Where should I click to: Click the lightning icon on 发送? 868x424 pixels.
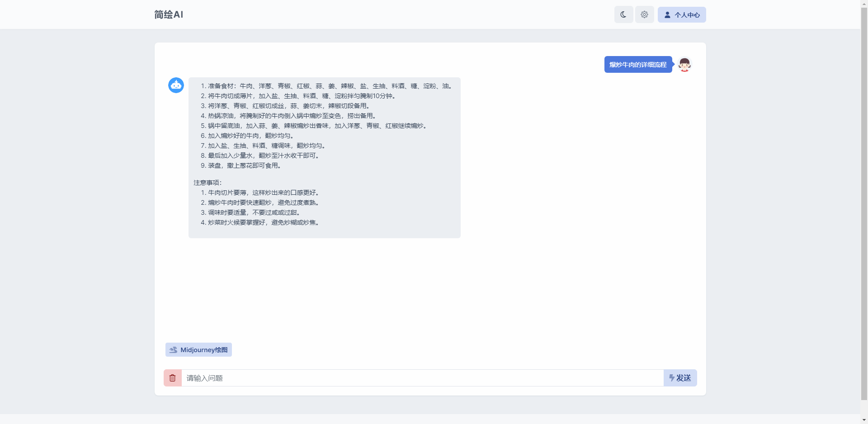click(672, 377)
